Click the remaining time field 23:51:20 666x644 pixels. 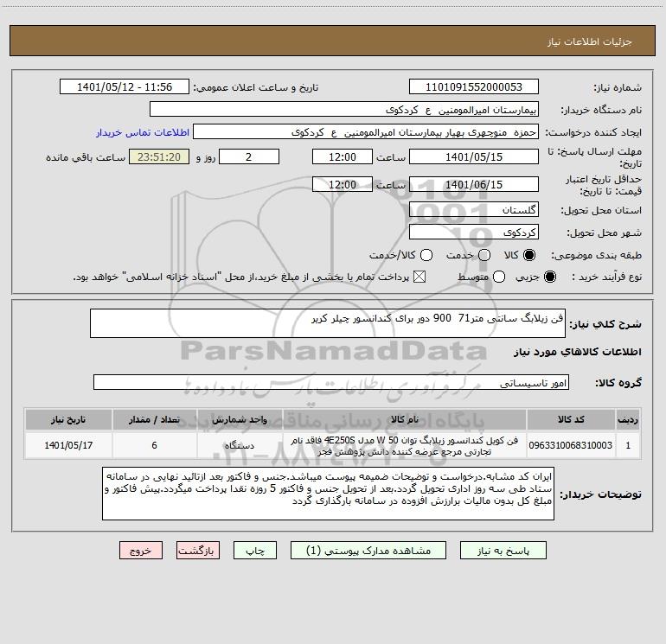pos(159,156)
